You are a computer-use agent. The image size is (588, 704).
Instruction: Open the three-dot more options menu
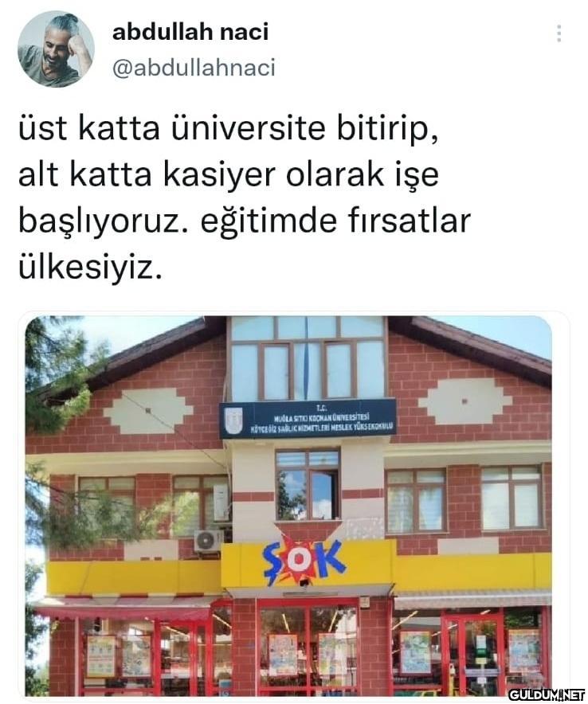559,33
